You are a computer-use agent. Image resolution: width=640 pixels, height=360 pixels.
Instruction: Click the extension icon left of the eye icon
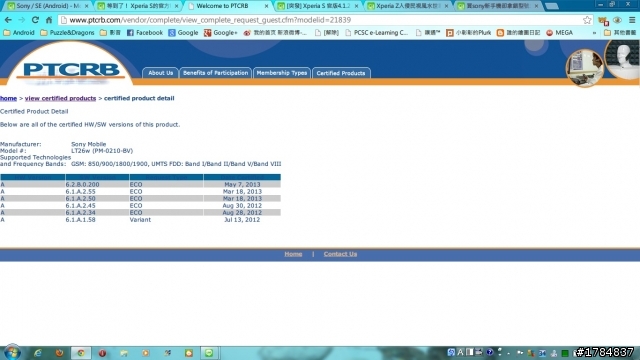coord(603,20)
